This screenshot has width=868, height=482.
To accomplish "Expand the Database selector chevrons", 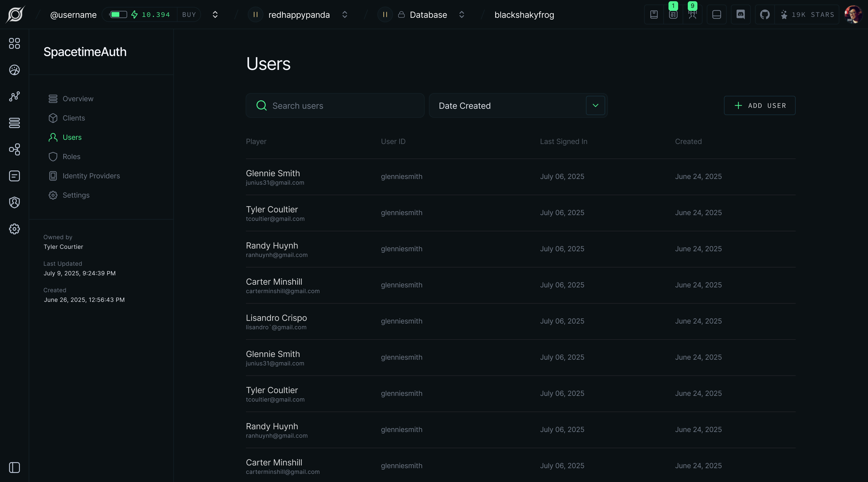I will coord(461,14).
